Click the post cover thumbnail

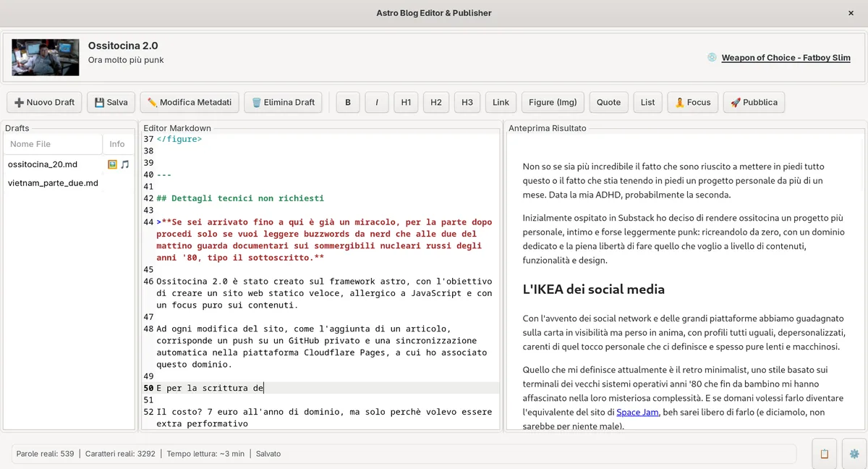pyautogui.click(x=46, y=57)
